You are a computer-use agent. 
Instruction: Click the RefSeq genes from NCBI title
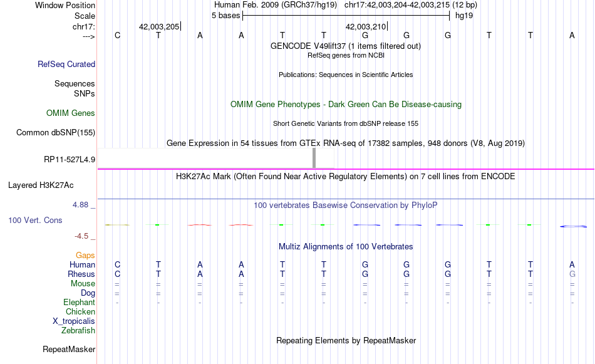click(x=346, y=55)
